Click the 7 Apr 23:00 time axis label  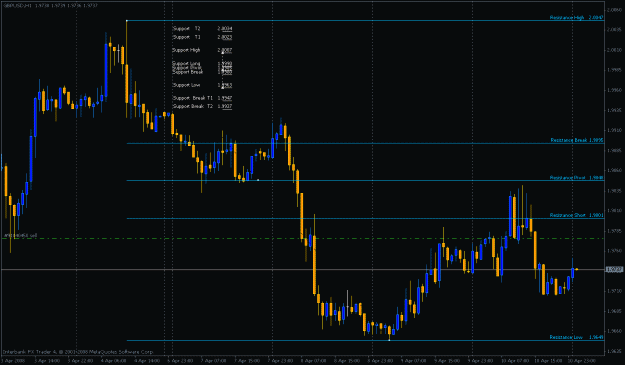pos(282,361)
